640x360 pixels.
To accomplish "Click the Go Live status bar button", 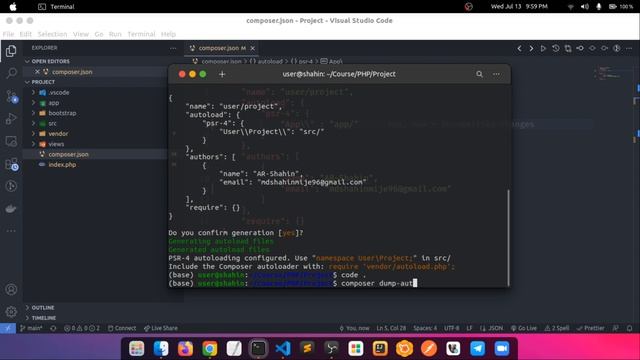I will click(x=524, y=328).
